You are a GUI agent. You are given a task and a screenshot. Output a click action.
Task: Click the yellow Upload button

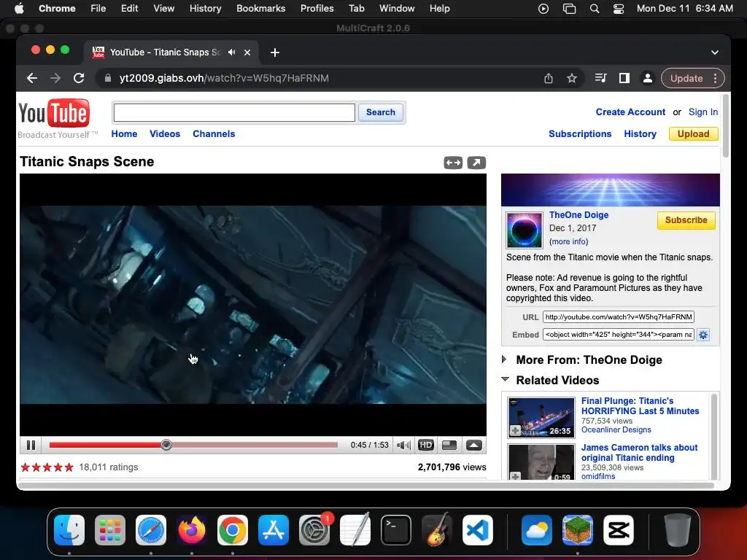coord(693,134)
